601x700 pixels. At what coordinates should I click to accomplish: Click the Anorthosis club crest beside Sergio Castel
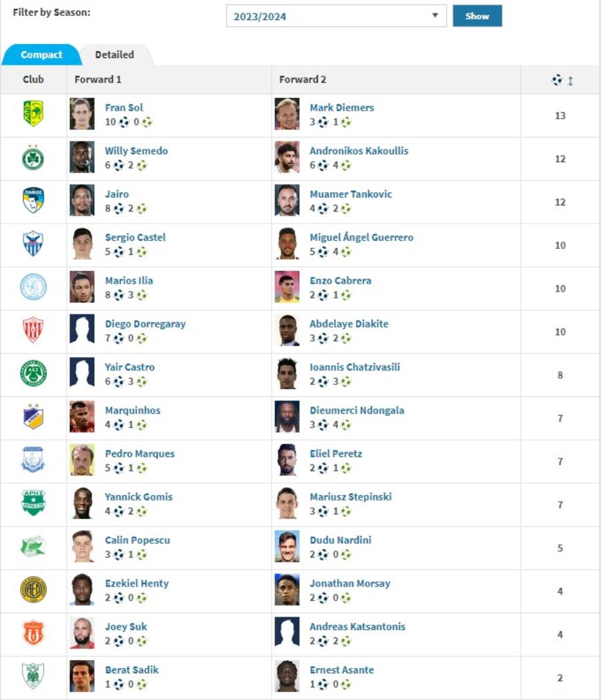click(x=33, y=244)
